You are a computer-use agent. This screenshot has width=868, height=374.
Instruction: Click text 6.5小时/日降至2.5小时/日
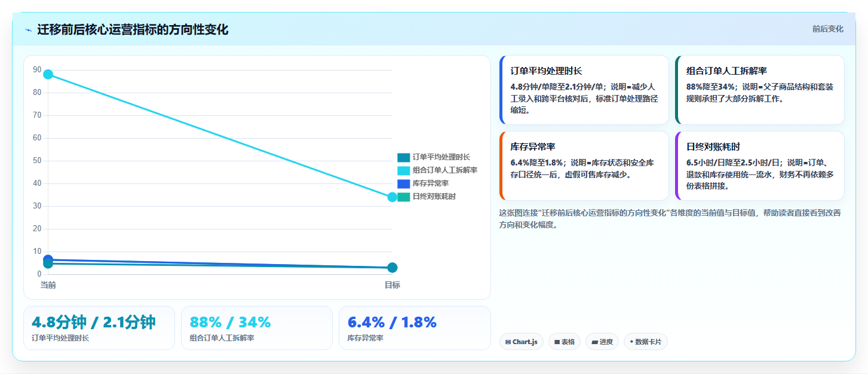point(734,163)
